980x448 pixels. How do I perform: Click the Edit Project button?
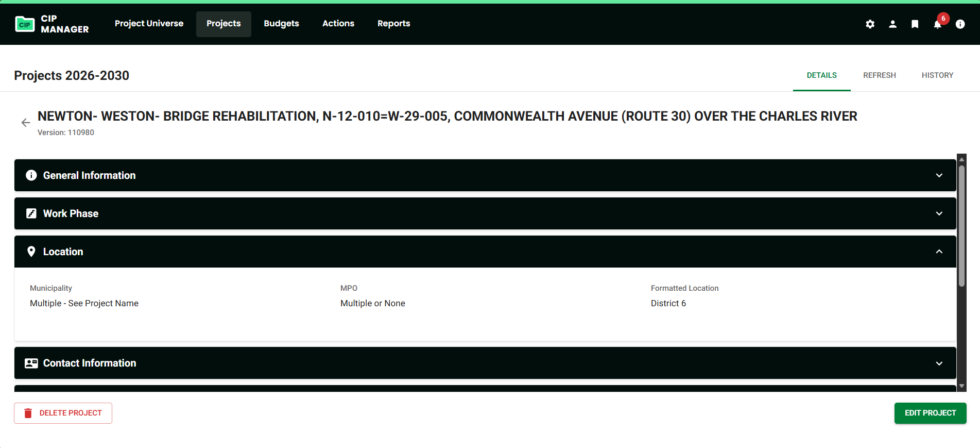point(930,413)
